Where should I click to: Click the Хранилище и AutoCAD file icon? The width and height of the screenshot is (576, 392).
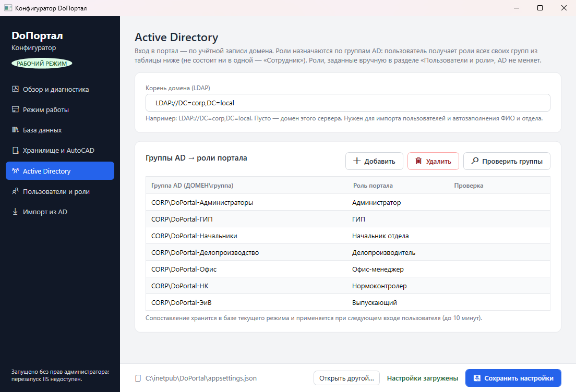[15, 150]
